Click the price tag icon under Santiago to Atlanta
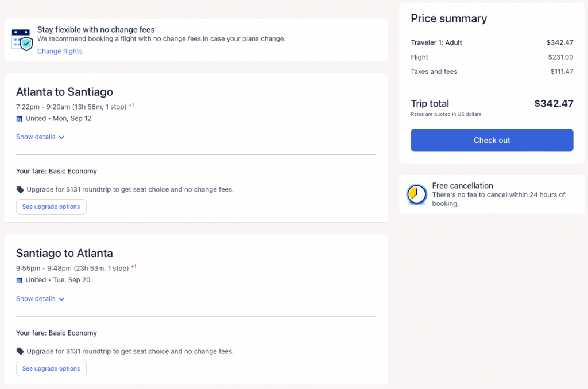This screenshot has height=389, width=588. click(20, 352)
